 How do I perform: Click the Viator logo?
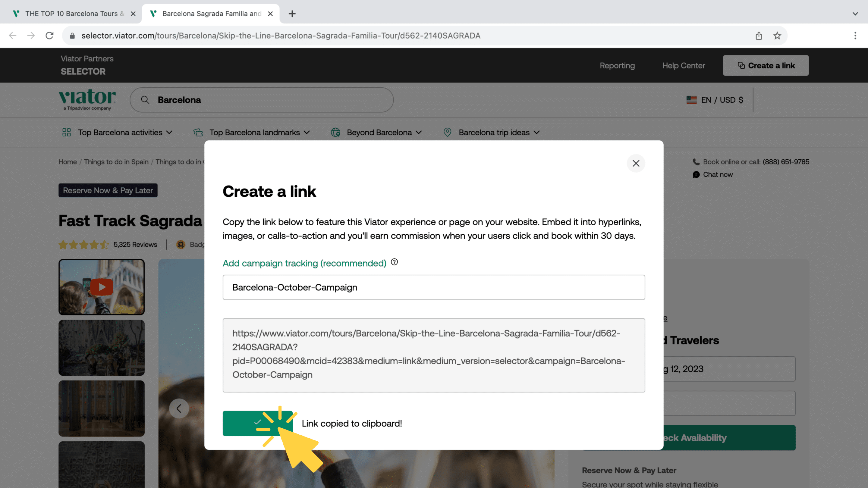pos(87,100)
